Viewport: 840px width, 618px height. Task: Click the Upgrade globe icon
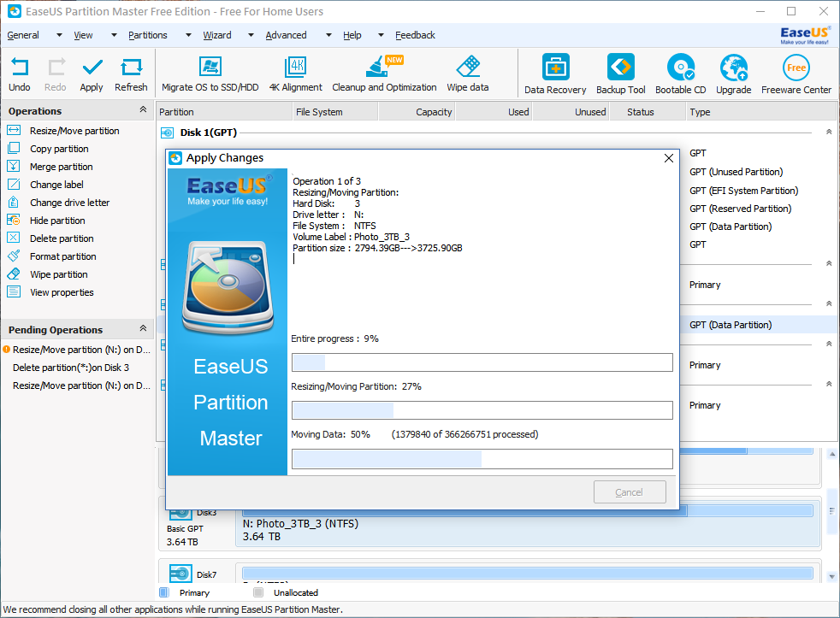click(x=734, y=68)
